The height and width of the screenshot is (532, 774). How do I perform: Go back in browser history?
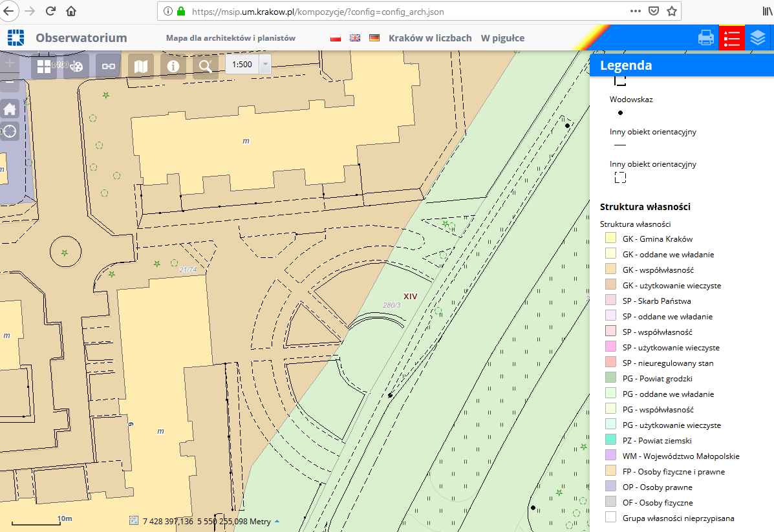(x=8, y=11)
